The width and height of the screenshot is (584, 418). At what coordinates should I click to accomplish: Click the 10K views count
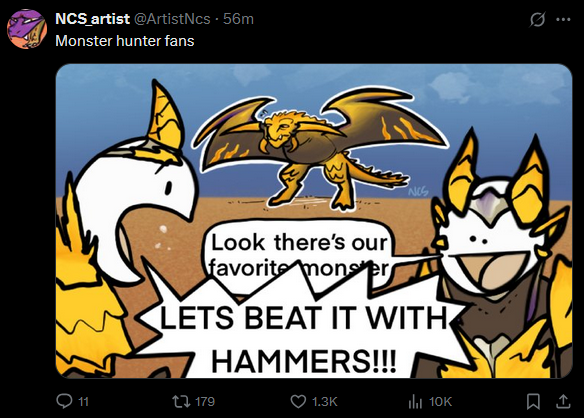point(440,402)
